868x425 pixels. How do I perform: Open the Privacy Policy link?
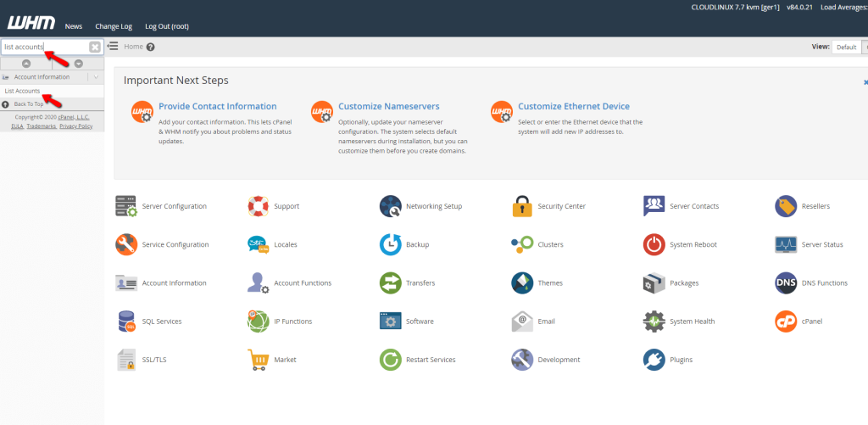click(x=75, y=126)
